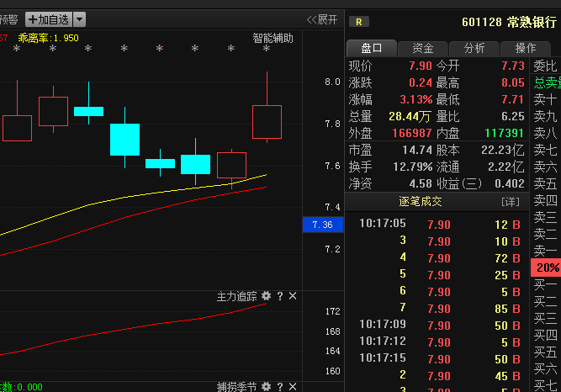Select the 10:17:12 trade row
The height and width of the screenshot is (392, 561).
click(439, 342)
